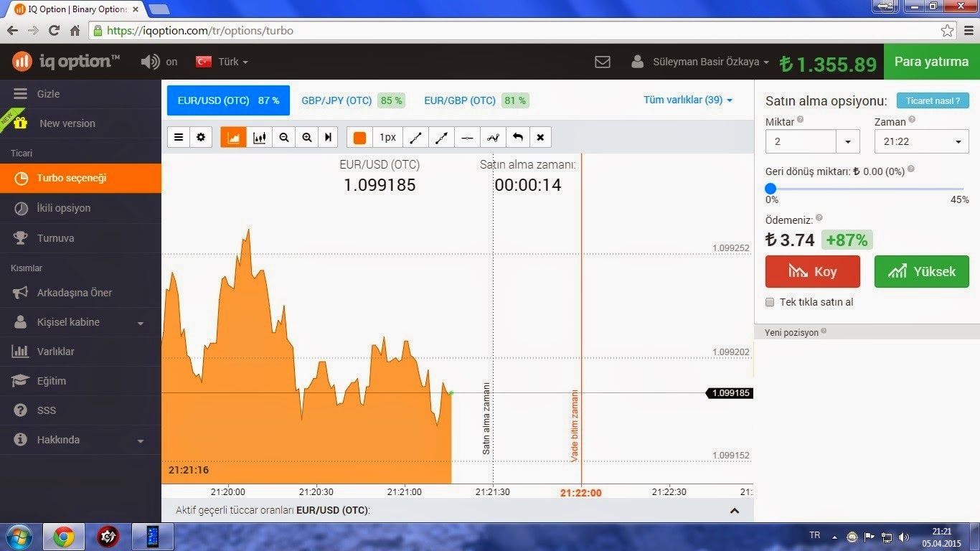Image resolution: width=980 pixels, height=551 pixels.
Task: Click Ticaret nasıl ? help button
Action: coord(933,101)
